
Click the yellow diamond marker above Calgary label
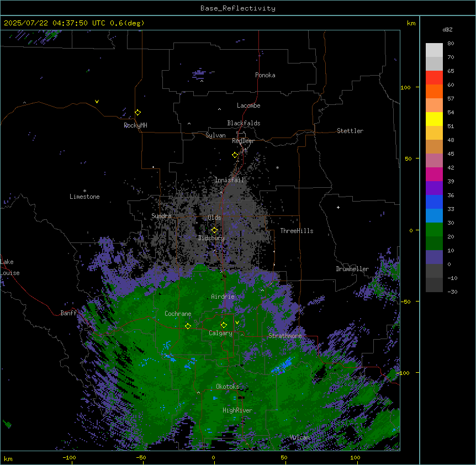click(224, 325)
